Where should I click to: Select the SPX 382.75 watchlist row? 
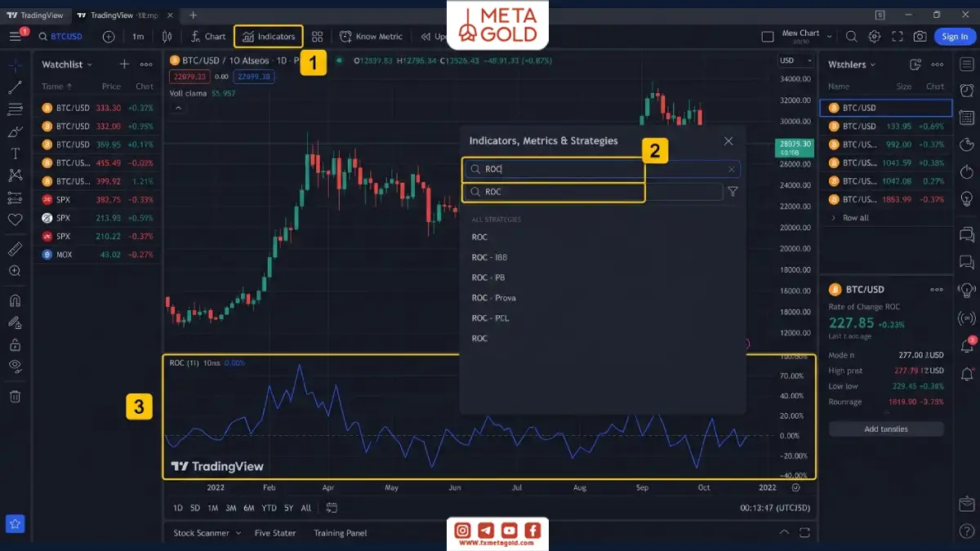coord(98,199)
